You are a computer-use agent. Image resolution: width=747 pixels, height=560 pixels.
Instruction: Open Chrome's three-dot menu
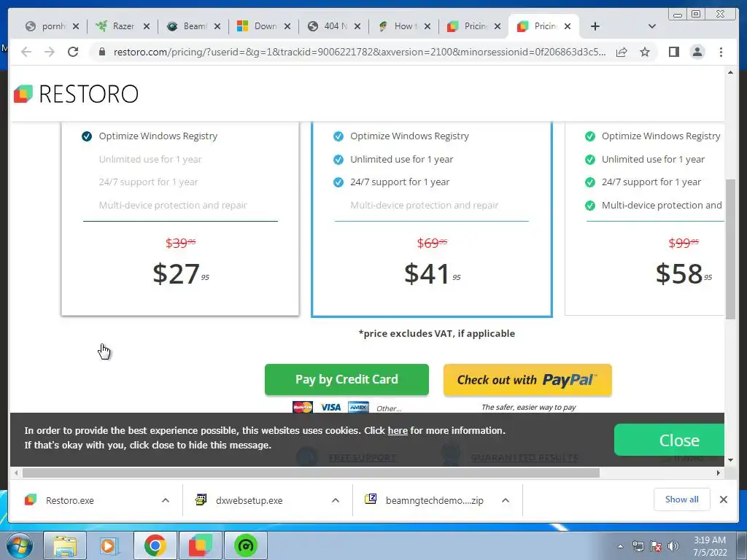point(721,52)
